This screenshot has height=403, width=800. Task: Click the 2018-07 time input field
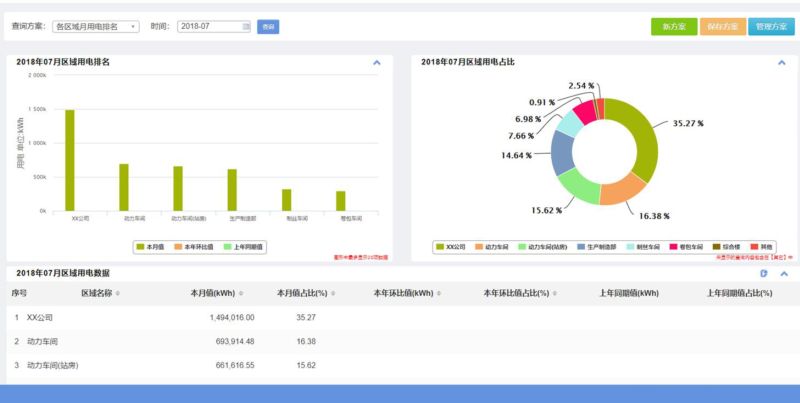coord(210,27)
